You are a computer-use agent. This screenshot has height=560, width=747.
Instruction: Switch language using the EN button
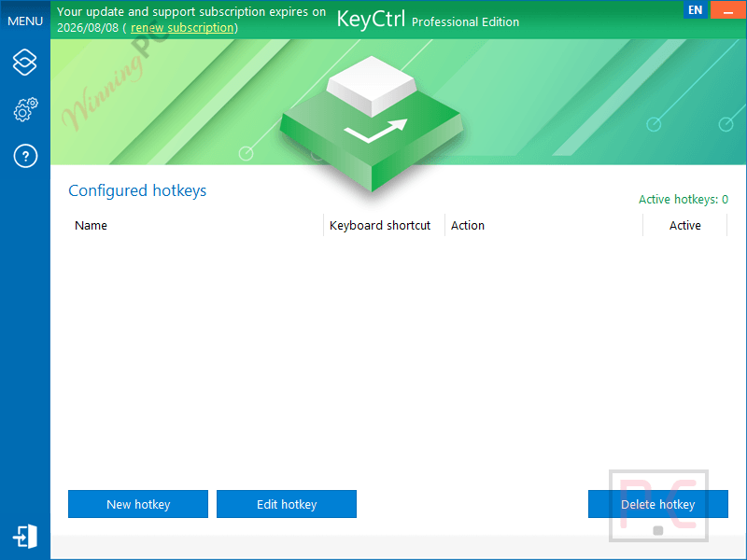point(695,9)
